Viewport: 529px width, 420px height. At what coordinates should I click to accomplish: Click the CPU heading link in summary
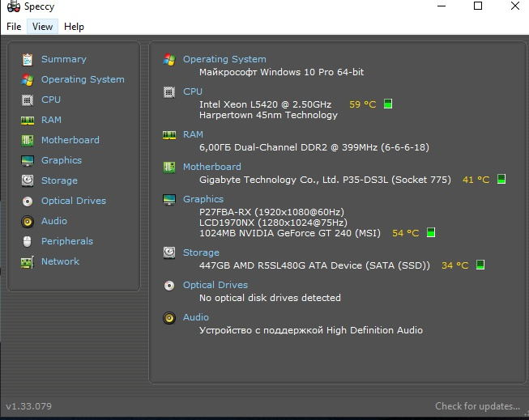coord(193,91)
